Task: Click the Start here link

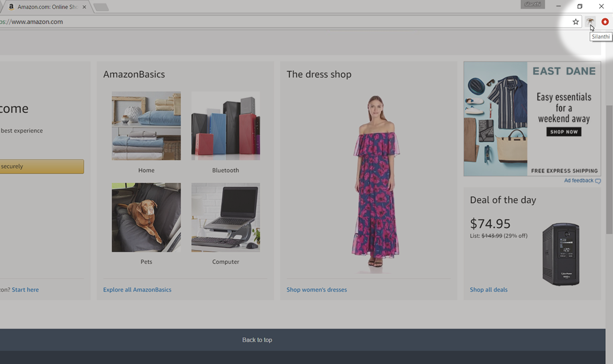Action: tap(25, 289)
